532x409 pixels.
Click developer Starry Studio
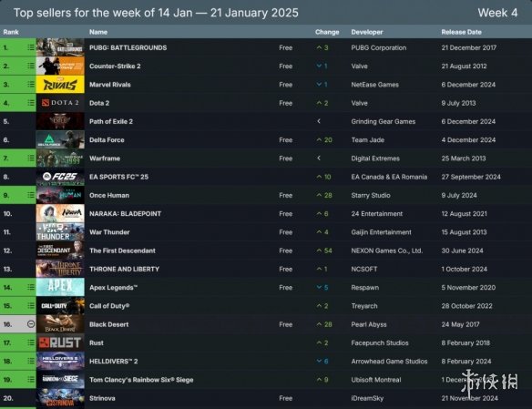[371, 195]
